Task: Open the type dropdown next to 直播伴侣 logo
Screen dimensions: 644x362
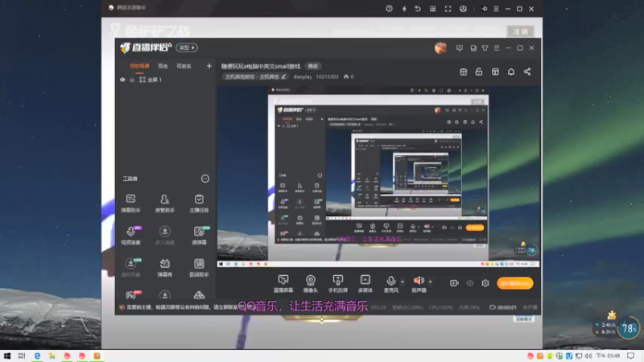Action: click(187, 47)
